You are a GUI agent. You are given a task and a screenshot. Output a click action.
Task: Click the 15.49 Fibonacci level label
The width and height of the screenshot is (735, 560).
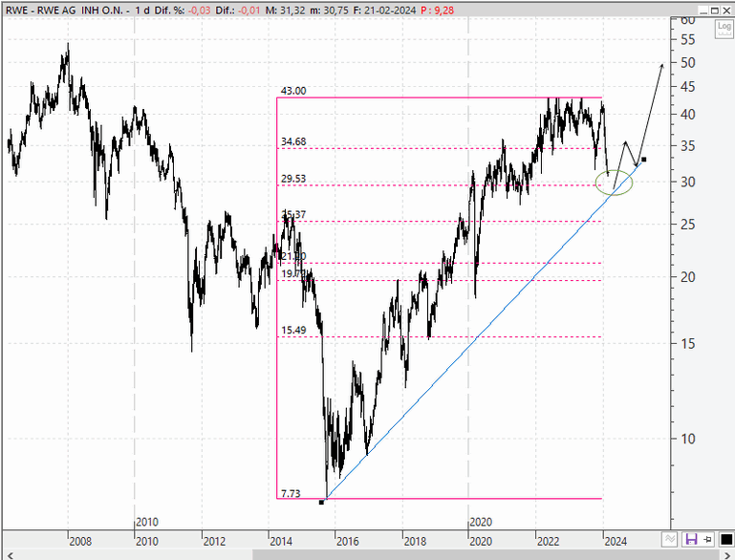(293, 330)
